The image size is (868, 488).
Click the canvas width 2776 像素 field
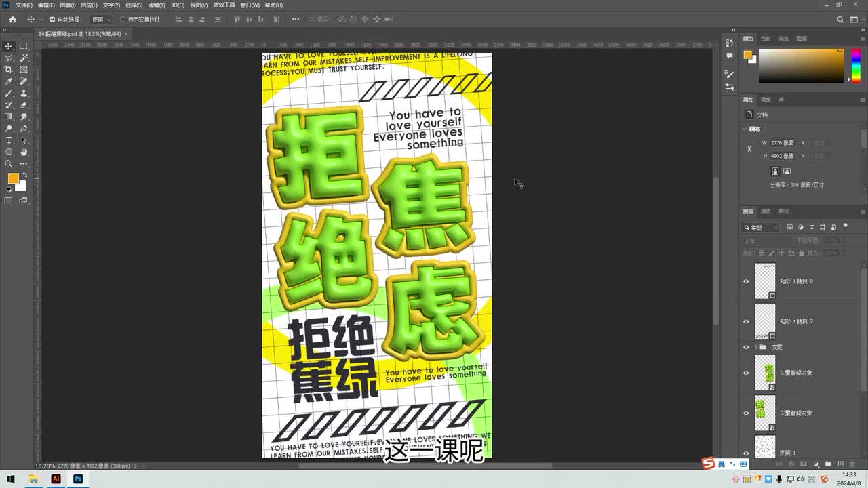coord(782,143)
